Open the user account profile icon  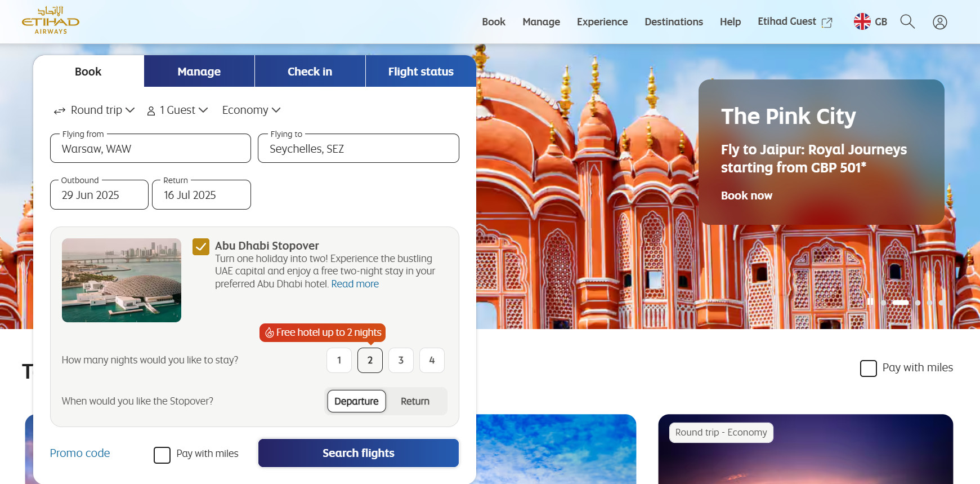pyautogui.click(x=939, y=22)
